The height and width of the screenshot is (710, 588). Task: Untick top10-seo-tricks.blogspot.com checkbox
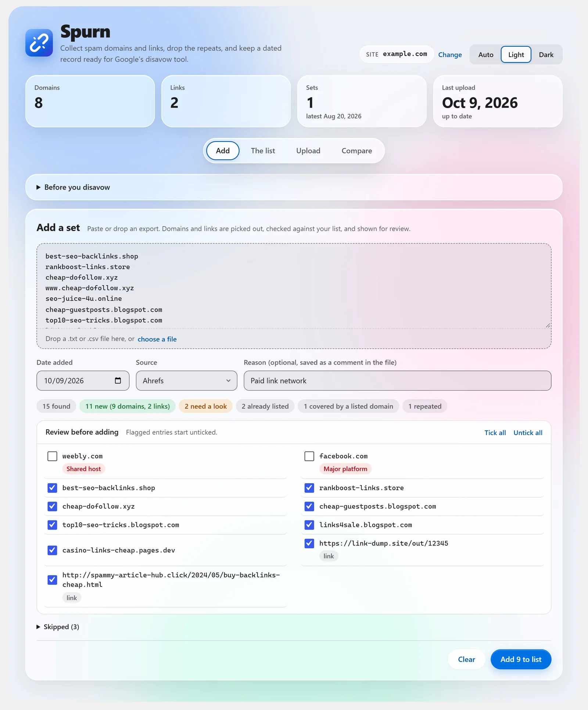click(53, 525)
